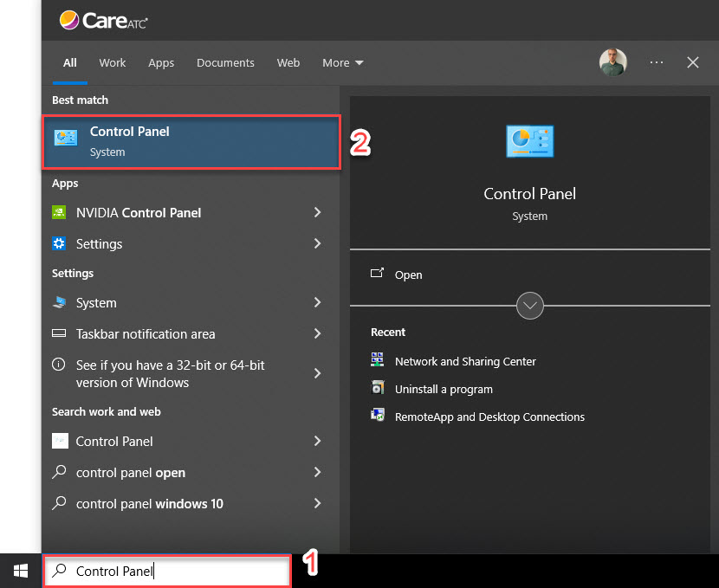Click Open in the preview pane
This screenshot has height=588, width=719.
click(408, 275)
